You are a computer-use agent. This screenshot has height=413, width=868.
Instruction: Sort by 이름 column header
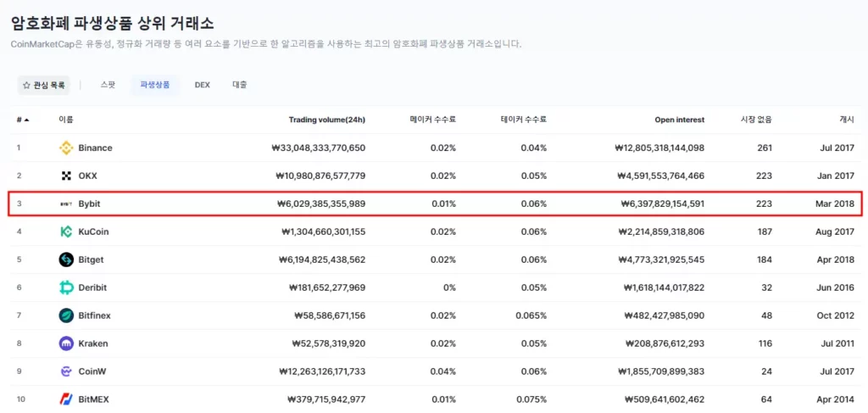tap(65, 120)
